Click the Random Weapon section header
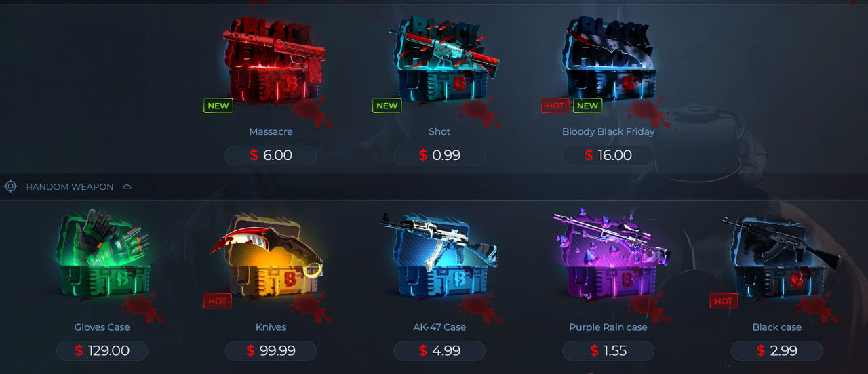 coord(70,186)
